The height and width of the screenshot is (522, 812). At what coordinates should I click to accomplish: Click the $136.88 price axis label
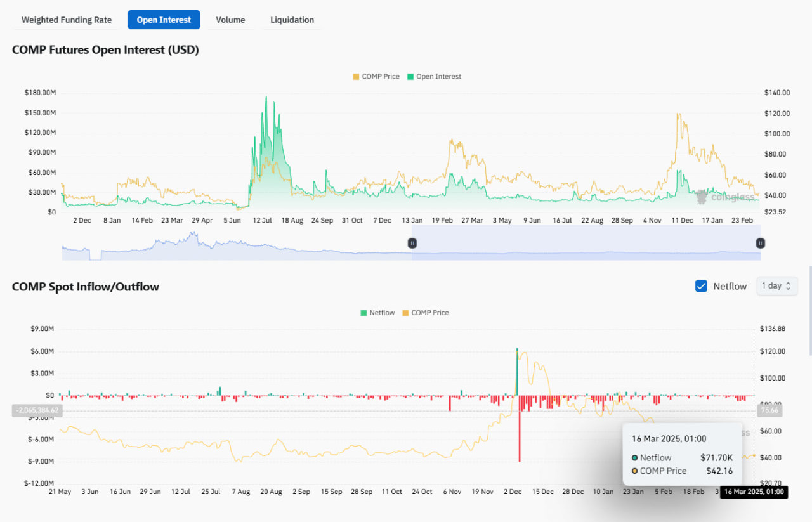coord(772,329)
